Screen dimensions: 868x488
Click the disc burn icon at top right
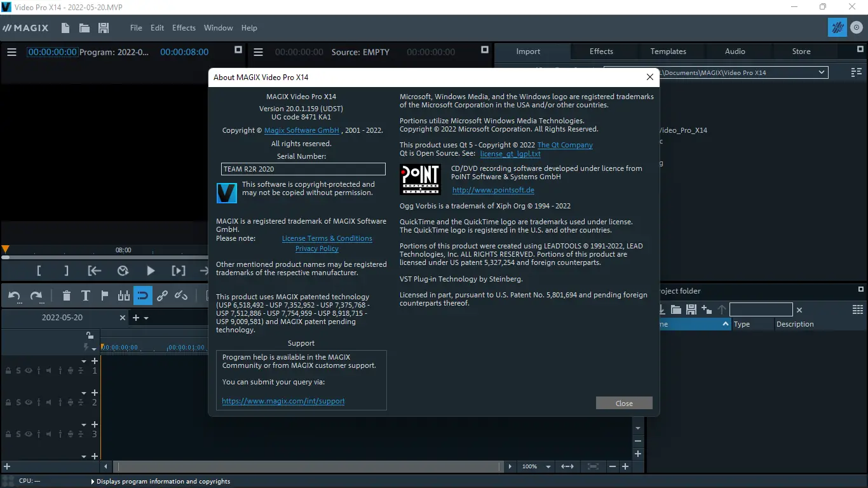857,27
